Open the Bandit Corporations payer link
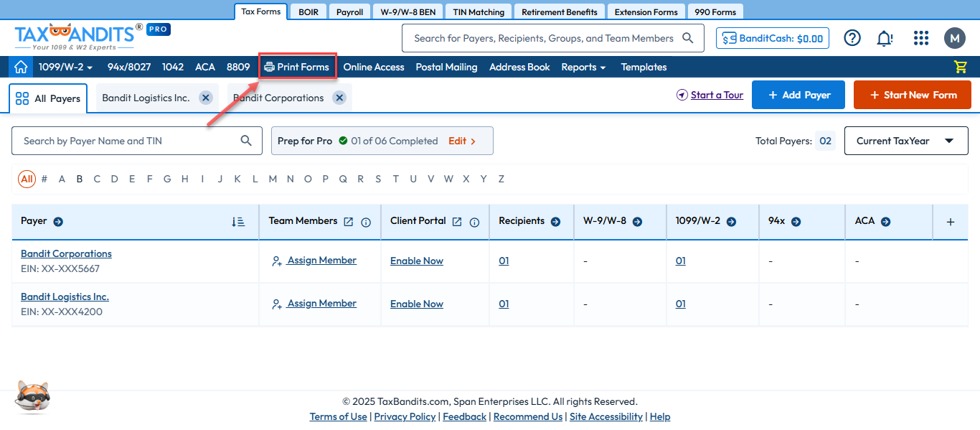The width and height of the screenshot is (980, 430). tap(66, 253)
